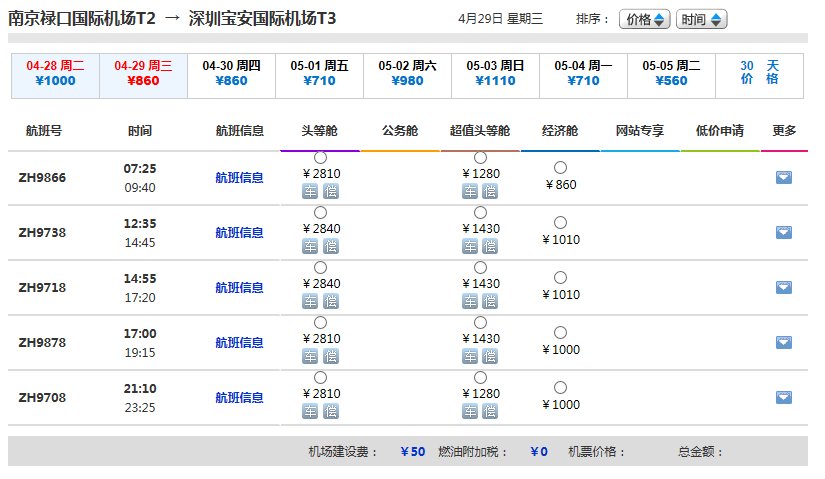
Task: Sort flights by 价格
Action: [x=645, y=19]
